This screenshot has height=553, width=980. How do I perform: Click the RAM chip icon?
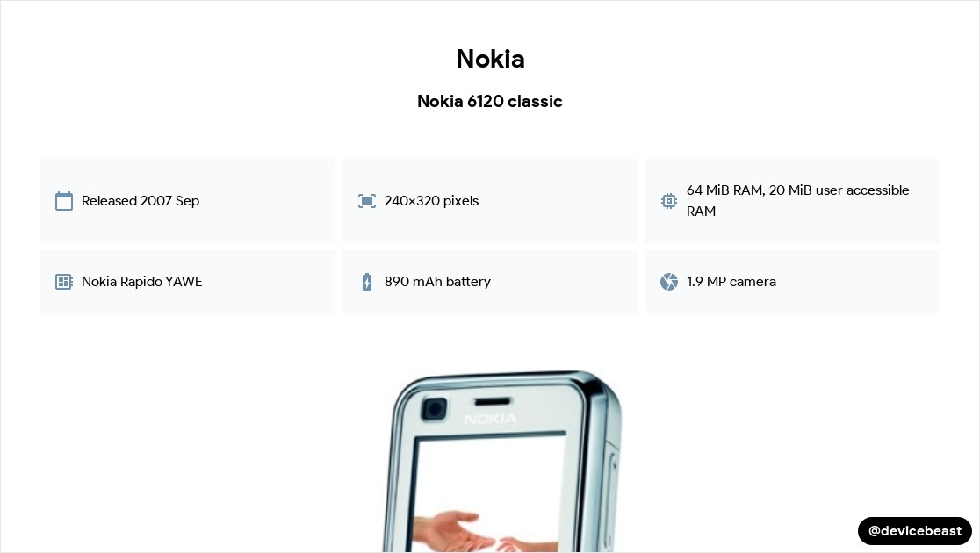click(x=669, y=201)
